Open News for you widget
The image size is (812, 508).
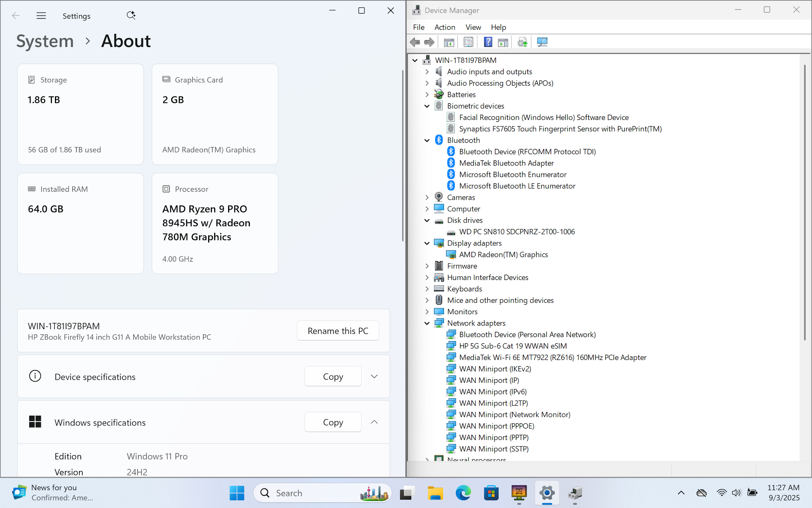(x=52, y=493)
